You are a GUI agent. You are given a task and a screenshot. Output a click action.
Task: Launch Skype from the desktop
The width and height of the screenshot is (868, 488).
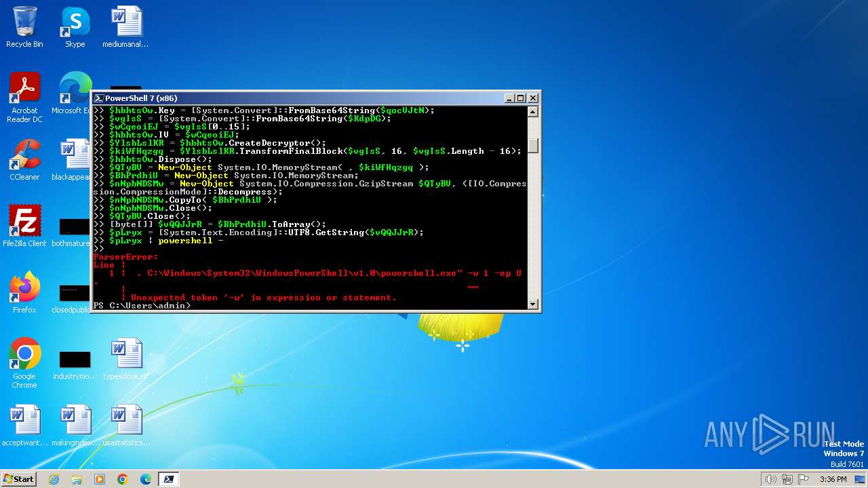(x=75, y=27)
